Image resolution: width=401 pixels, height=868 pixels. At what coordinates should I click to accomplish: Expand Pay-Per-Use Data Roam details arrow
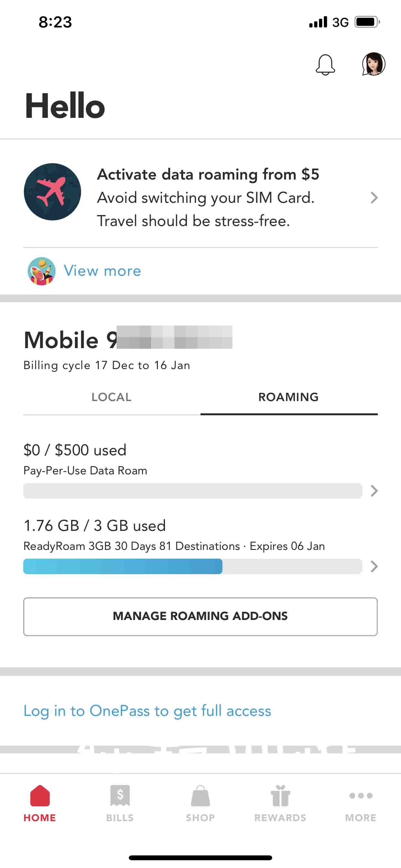[x=374, y=491]
